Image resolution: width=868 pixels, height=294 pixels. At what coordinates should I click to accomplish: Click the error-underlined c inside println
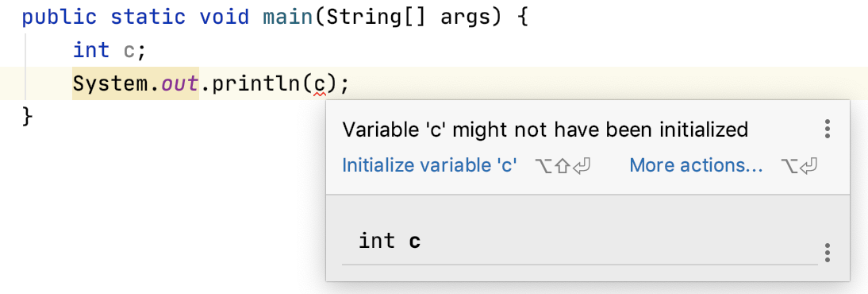pos(320,84)
